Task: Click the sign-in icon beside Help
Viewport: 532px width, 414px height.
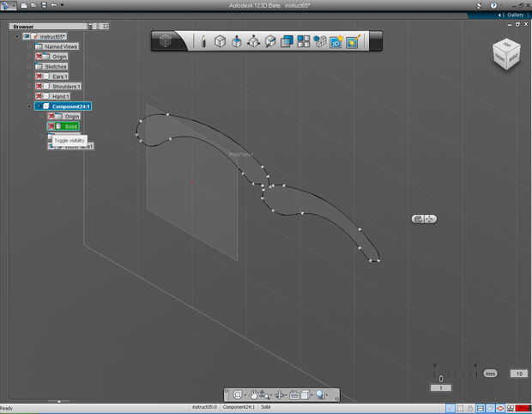Action: click(x=480, y=5)
